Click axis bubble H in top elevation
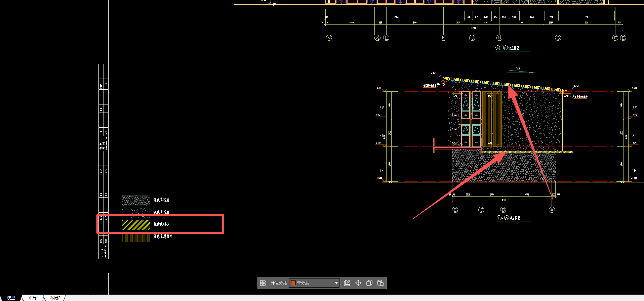Image resolution: width=644 pixels, height=301 pixels. pyautogui.click(x=499, y=38)
